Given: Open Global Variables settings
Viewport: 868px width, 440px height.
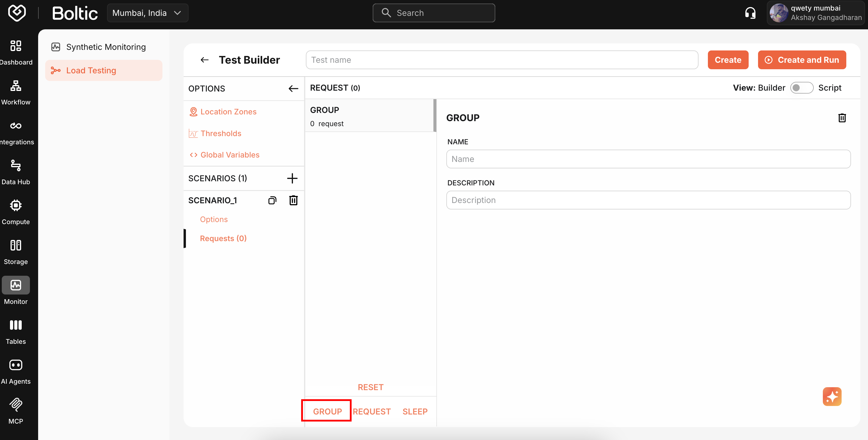Looking at the screenshot, I should coord(230,155).
